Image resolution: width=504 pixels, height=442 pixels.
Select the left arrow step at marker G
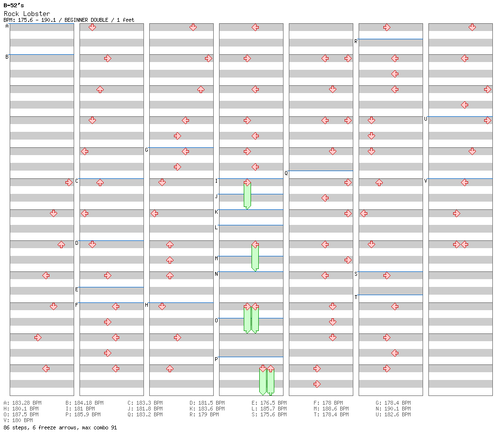pos(186,151)
